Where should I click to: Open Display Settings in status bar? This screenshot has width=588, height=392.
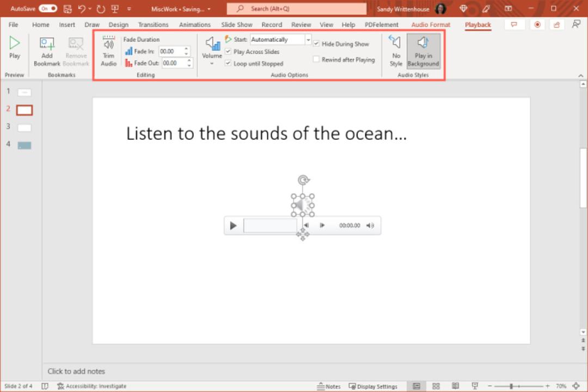click(x=373, y=386)
